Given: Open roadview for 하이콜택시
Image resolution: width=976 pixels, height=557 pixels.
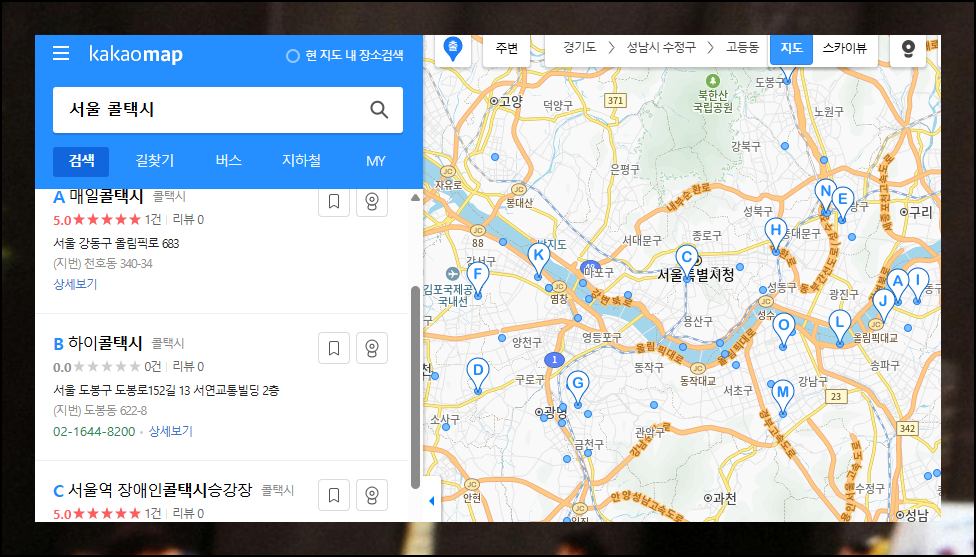Looking at the screenshot, I should coord(372,348).
